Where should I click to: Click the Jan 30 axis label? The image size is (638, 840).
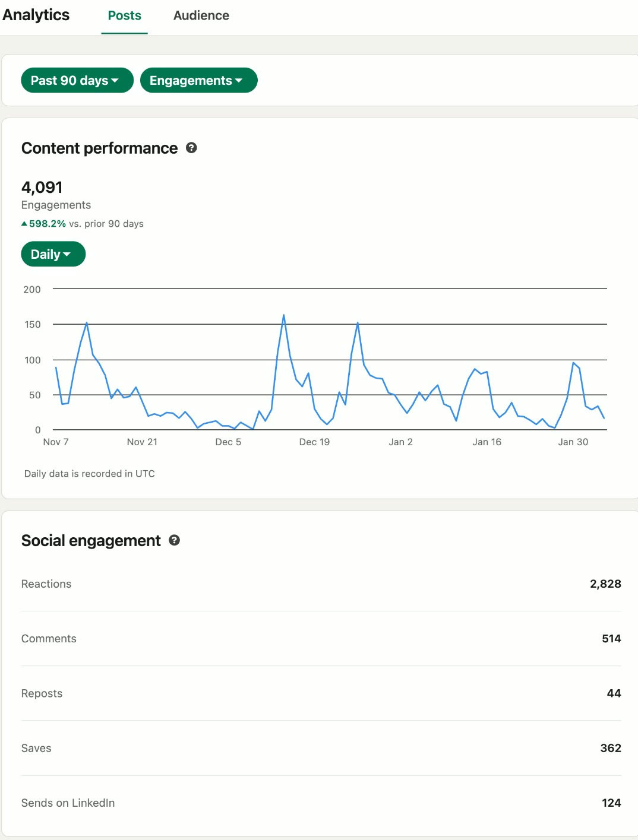click(573, 442)
